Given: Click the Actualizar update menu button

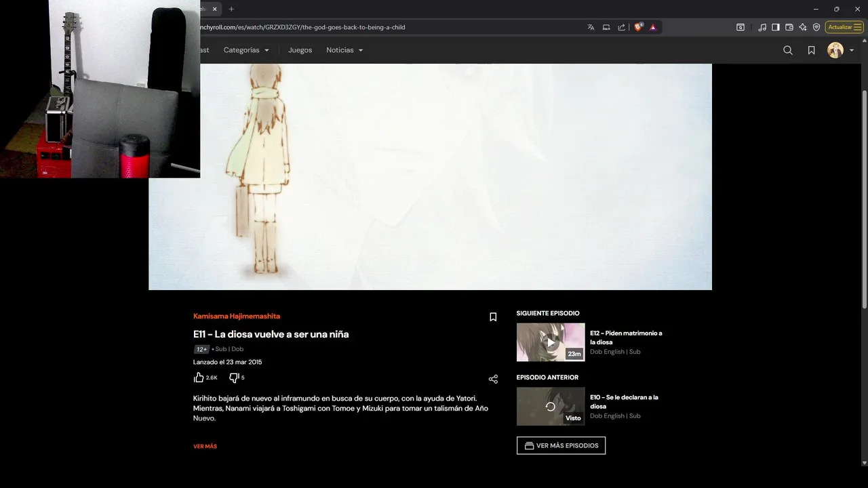Looking at the screenshot, I should pos(844,27).
